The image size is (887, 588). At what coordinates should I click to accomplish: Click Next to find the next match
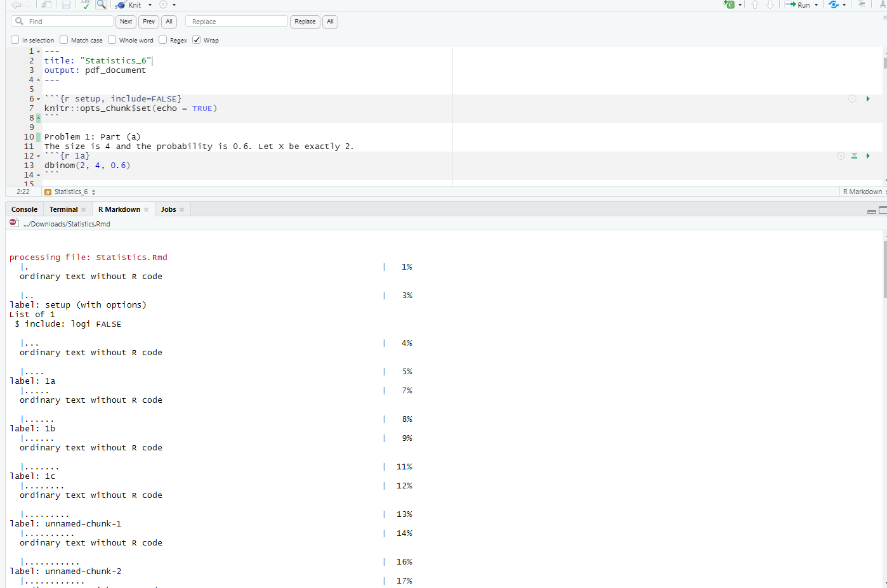coord(126,21)
